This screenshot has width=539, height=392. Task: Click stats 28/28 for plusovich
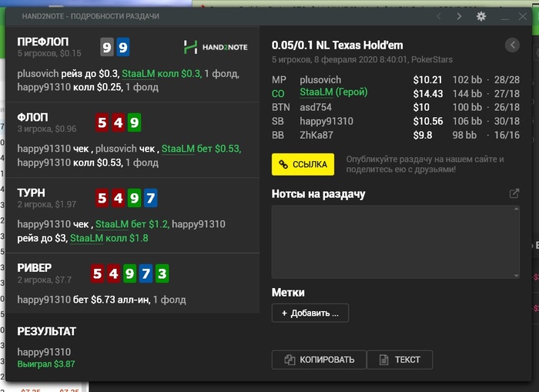[x=507, y=80]
